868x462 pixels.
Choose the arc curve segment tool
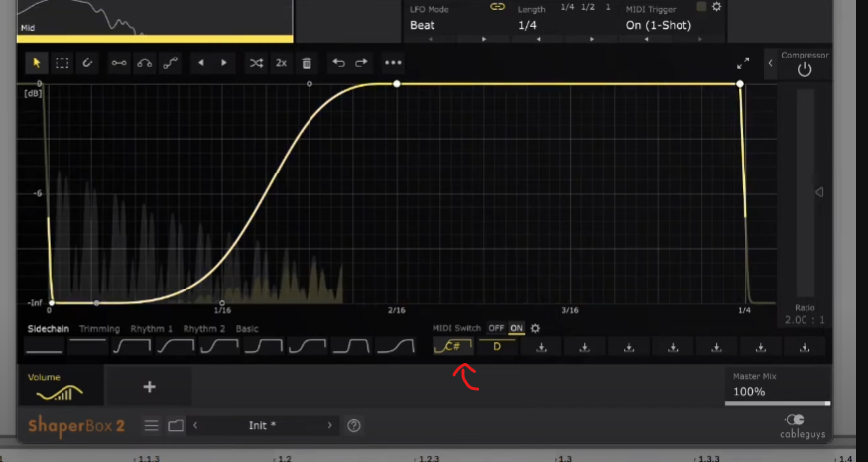pyautogui.click(x=145, y=63)
